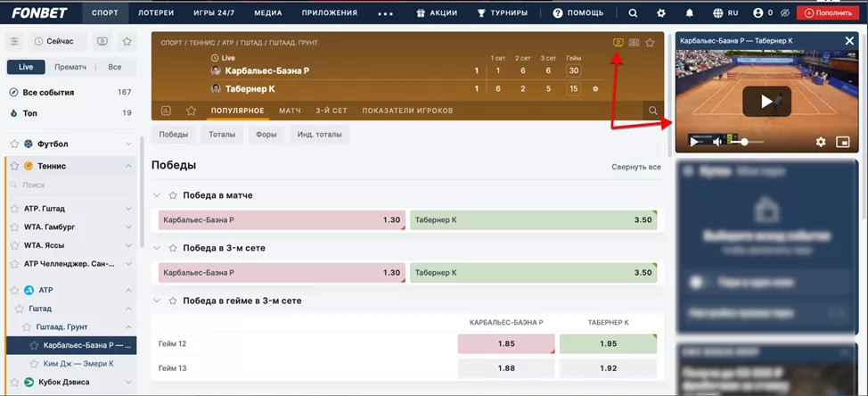Mute the video player sound
The image size is (868, 396).
[717, 142]
